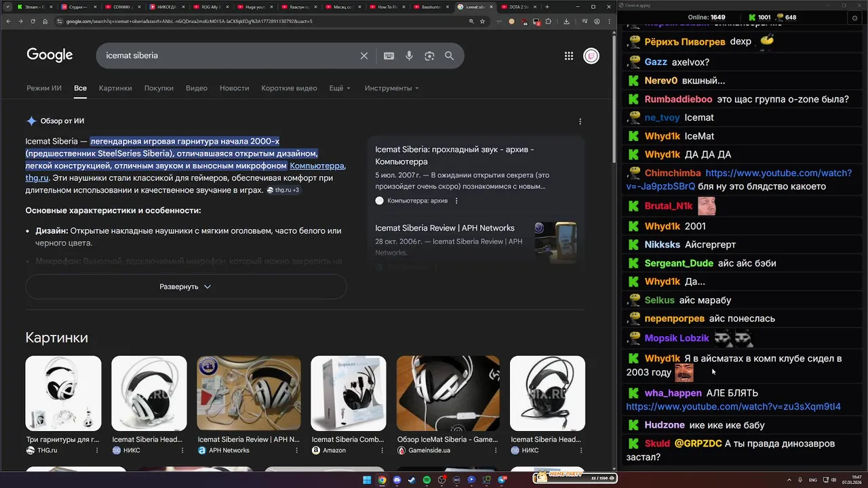Open options menu under THG.ru image
The image size is (868, 488).
point(97,450)
